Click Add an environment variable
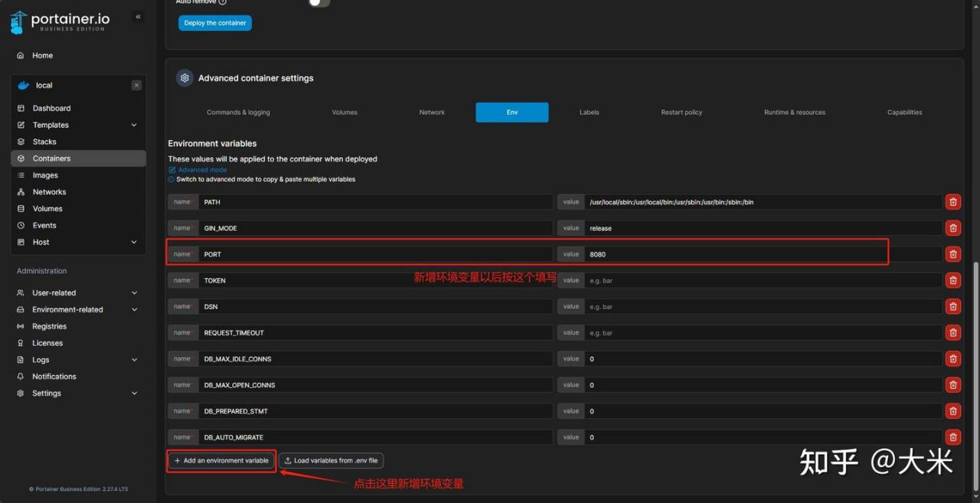The height and width of the screenshot is (503, 980). click(221, 461)
